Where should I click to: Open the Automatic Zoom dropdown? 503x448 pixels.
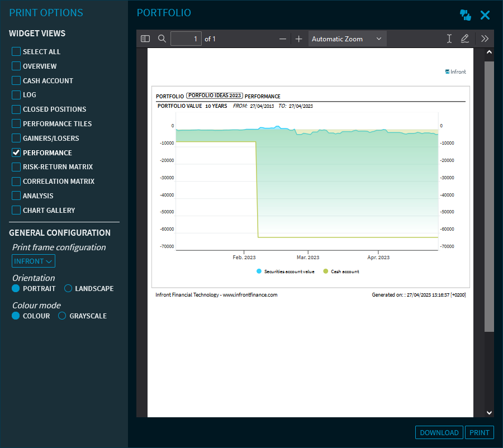click(347, 39)
